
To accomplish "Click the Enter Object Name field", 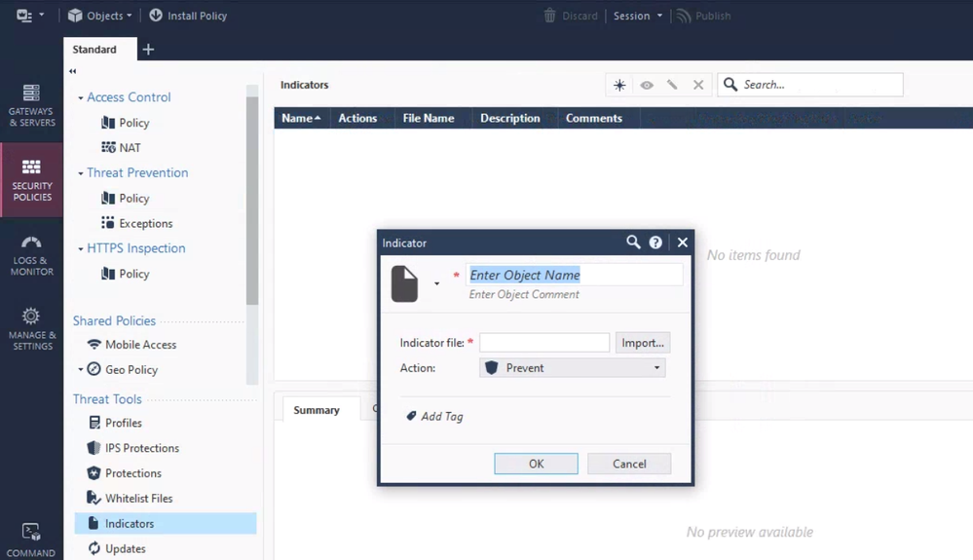I will coord(575,275).
